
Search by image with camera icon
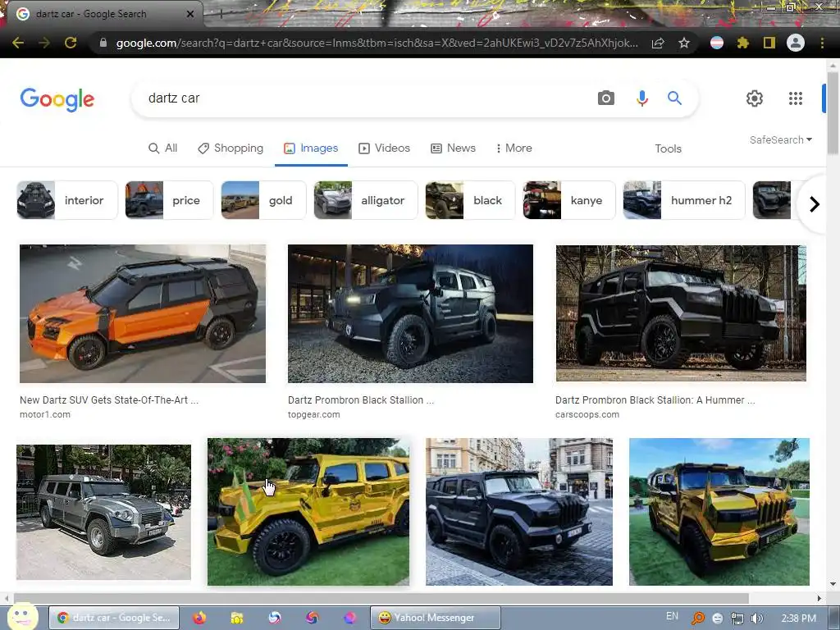tap(606, 98)
